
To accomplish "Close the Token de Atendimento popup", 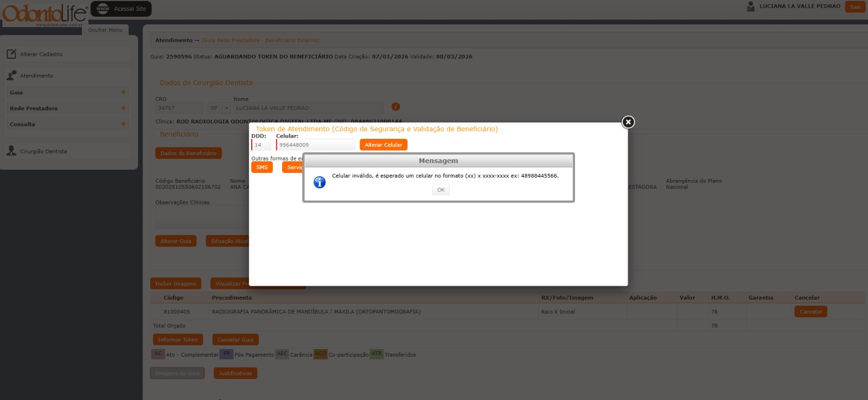I will pos(628,122).
